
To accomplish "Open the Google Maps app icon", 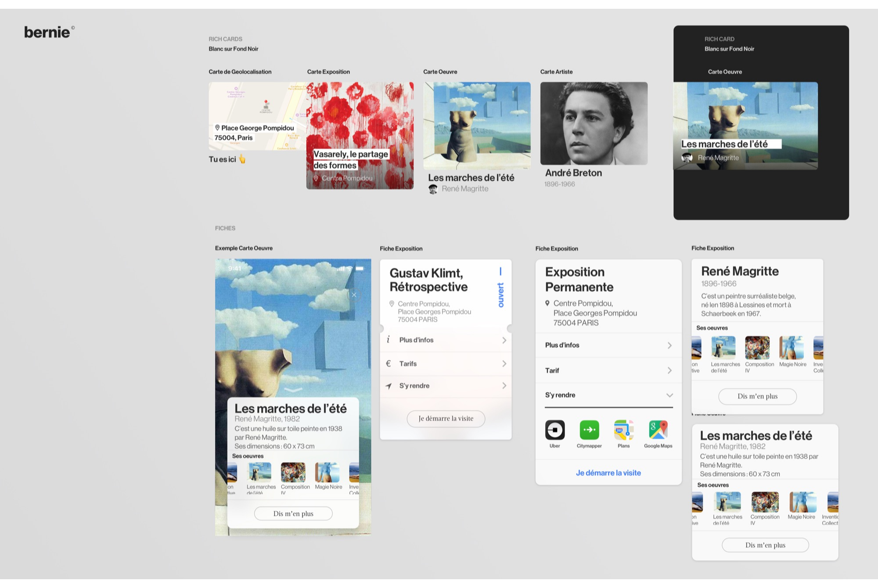I will click(x=658, y=430).
